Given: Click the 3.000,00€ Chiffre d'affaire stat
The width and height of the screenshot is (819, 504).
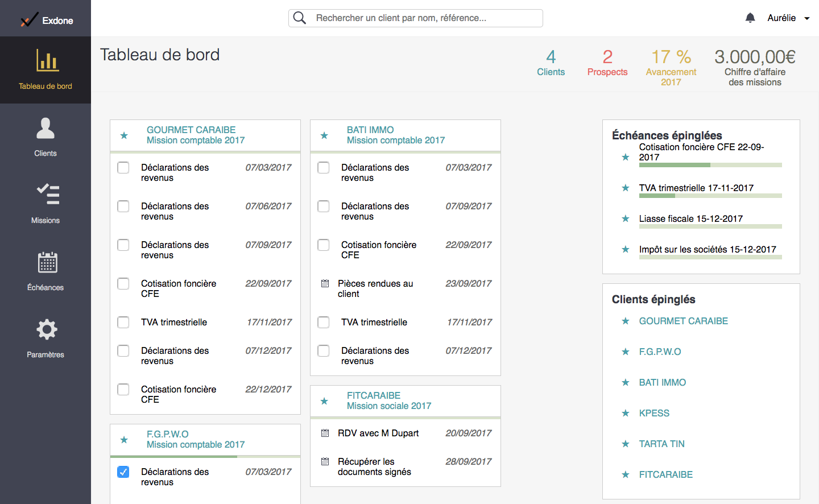Looking at the screenshot, I should tap(755, 67).
